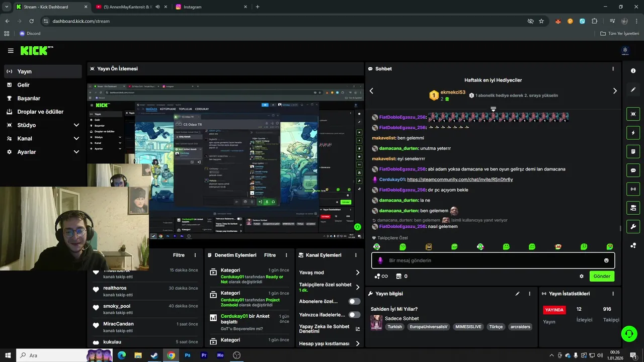Toggle Abonelere özel switch
Screen dimensions: 644x362
pyautogui.click(x=355, y=301)
